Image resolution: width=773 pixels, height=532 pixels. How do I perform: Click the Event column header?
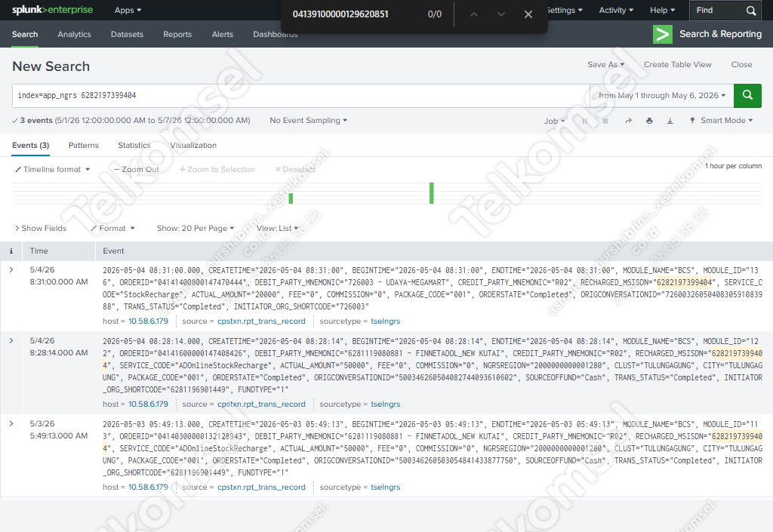[x=113, y=251]
